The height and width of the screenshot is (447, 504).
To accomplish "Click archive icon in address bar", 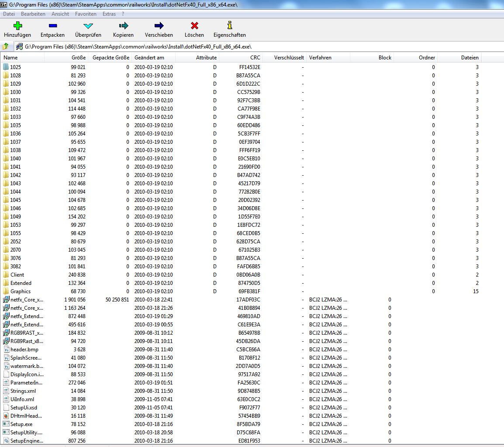I will pyautogui.click(x=19, y=47).
